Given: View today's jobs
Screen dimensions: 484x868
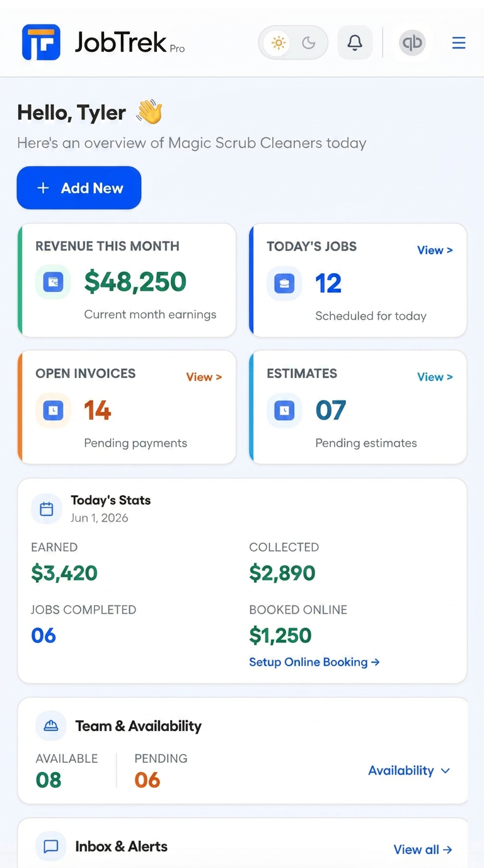Looking at the screenshot, I should (435, 250).
